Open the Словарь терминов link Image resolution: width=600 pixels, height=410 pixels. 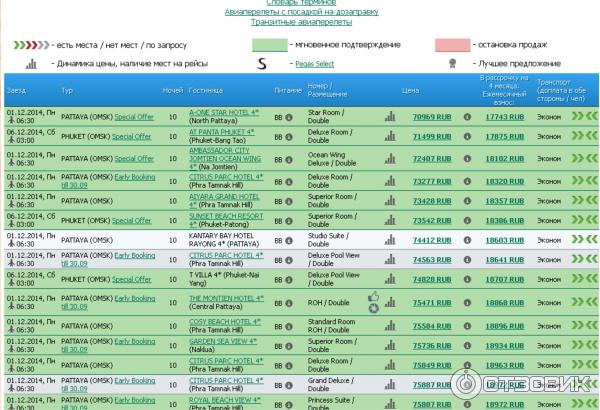pyautogui.click(x=299, y=4)
